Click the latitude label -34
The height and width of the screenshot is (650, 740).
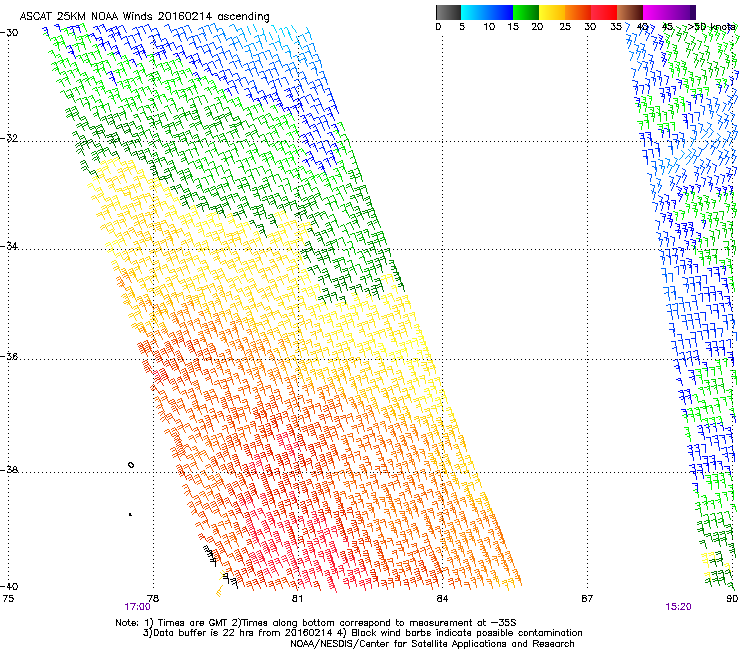click(x=9, y=246)
